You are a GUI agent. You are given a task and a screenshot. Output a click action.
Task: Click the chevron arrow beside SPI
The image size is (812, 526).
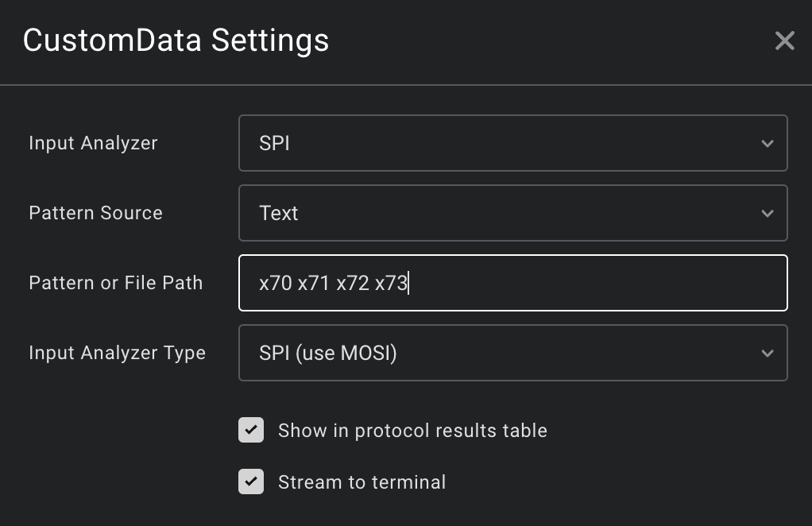click(767, 144)
